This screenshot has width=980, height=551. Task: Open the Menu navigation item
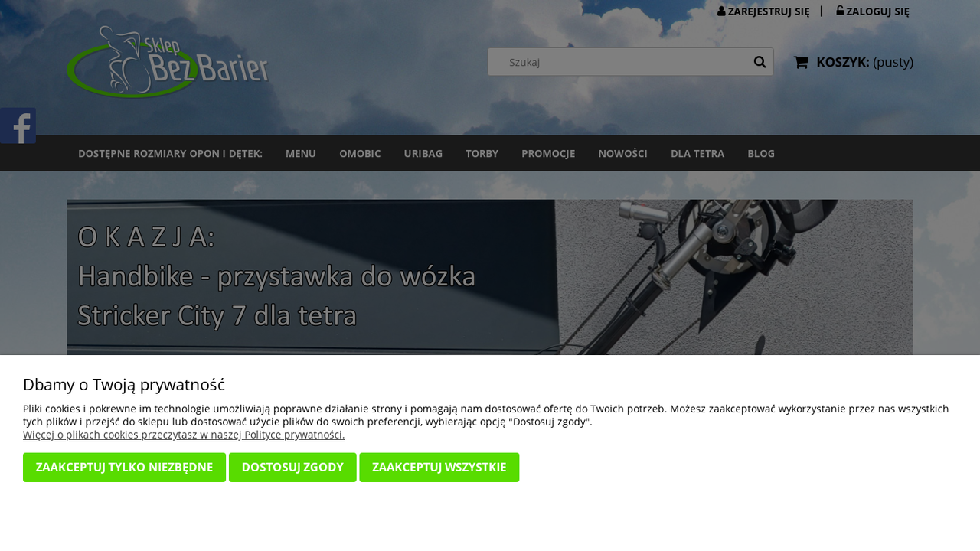coord(301,153)
